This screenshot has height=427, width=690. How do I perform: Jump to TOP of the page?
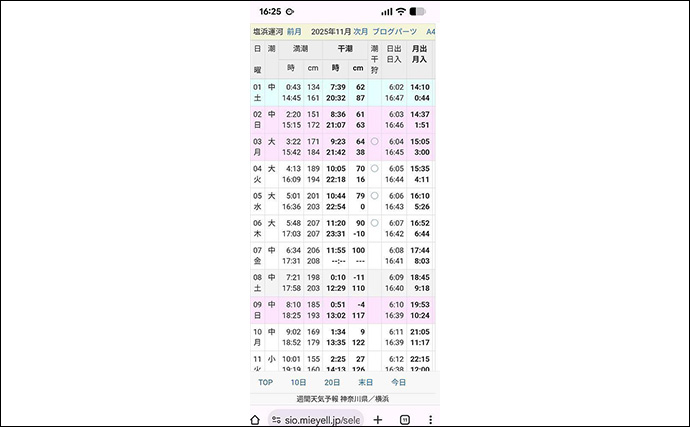click(266, 382)
